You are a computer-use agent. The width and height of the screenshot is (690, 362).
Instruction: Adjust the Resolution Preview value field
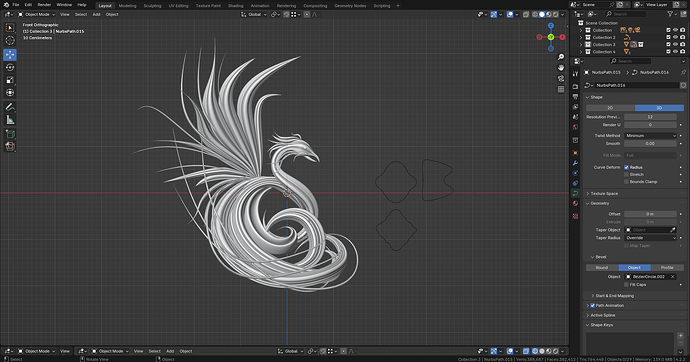coord(650,117)
